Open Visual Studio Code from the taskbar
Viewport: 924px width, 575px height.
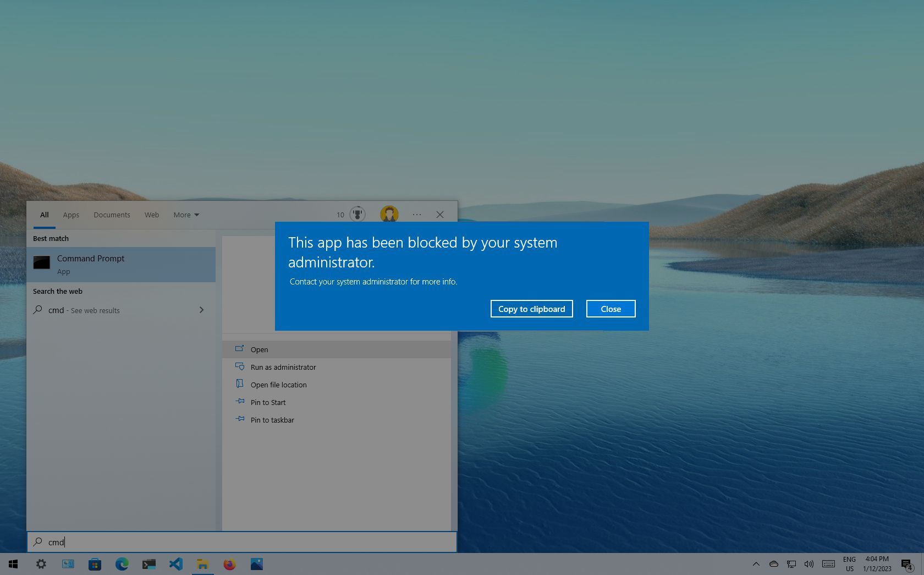tap(175, 564)
